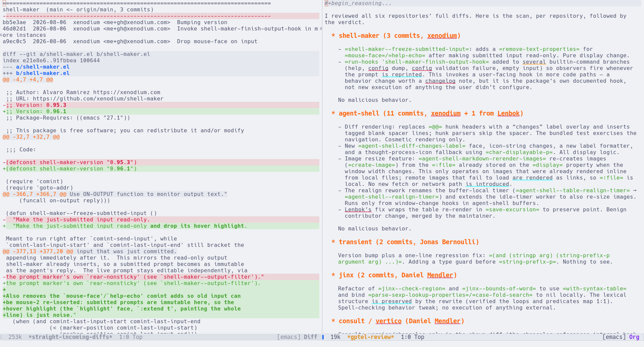The image size is (644, 347).
Task: Open the b/shell-maker.el file link
Action: (x=43, y=73)
